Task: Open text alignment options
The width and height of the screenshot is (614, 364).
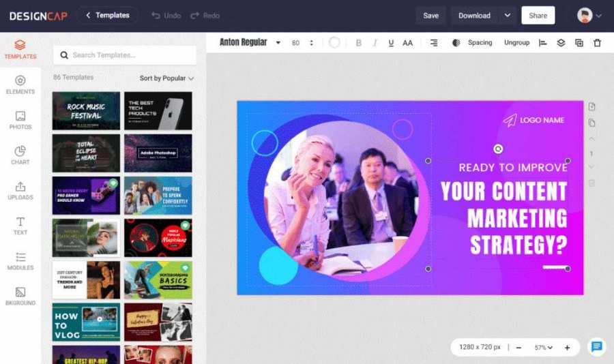Action: (434, 43)
